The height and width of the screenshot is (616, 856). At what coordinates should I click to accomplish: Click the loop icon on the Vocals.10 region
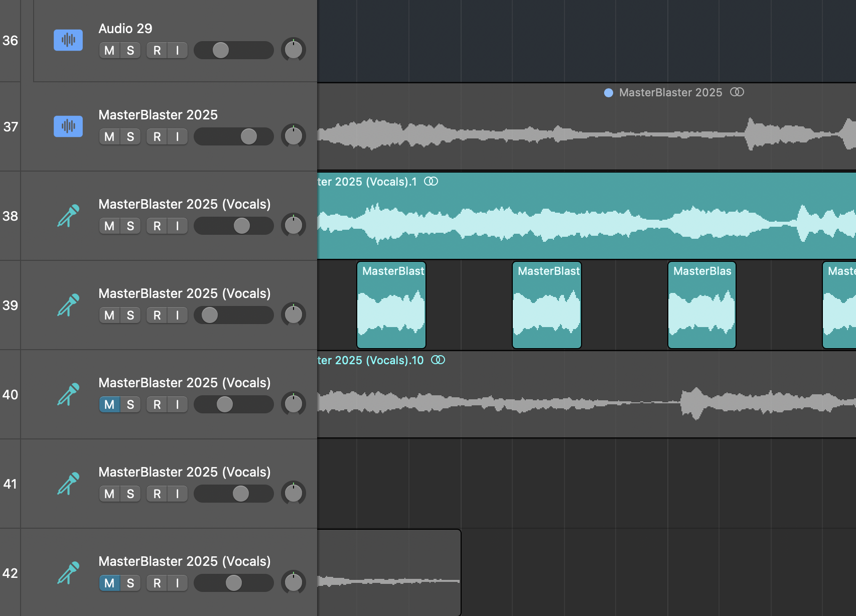click(x=438, y=360)
